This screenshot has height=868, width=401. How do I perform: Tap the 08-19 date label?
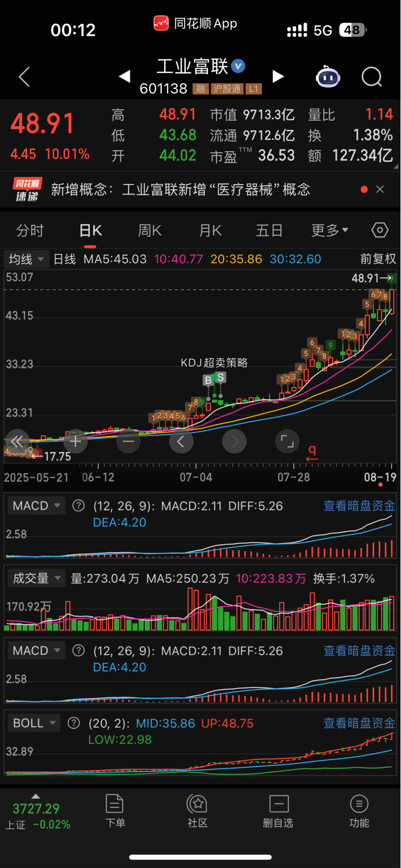coord(380,477)
